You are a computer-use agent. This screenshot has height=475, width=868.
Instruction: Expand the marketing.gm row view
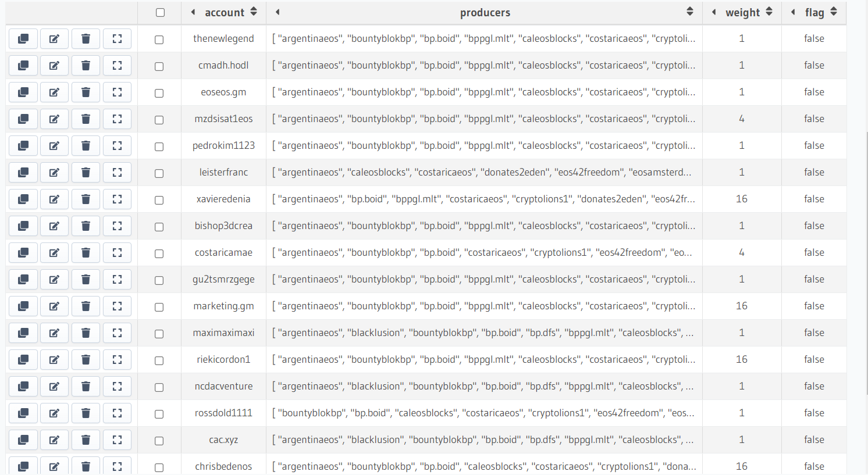(x=117, y=306)
